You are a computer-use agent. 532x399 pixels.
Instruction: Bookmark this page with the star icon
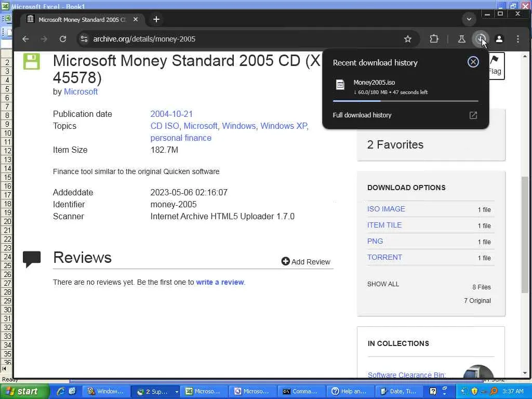click(407, 39)
